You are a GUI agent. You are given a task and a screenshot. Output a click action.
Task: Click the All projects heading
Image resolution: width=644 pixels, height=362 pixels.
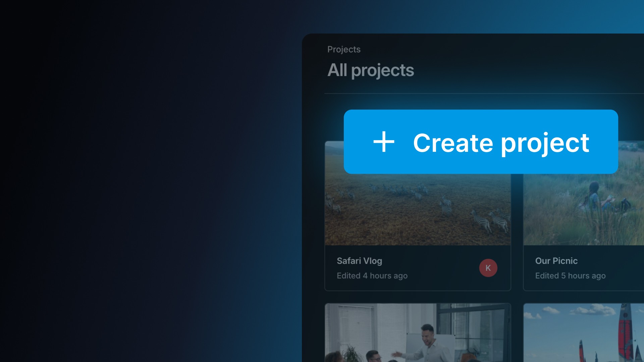click(x=371, y=70)
